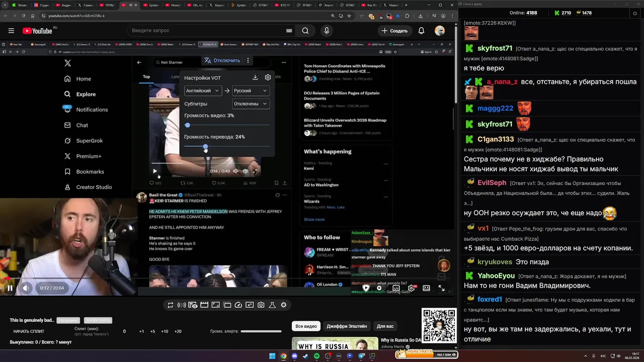Select the Все видео chip
Screen dimensions: 644x362
point(306,326)
